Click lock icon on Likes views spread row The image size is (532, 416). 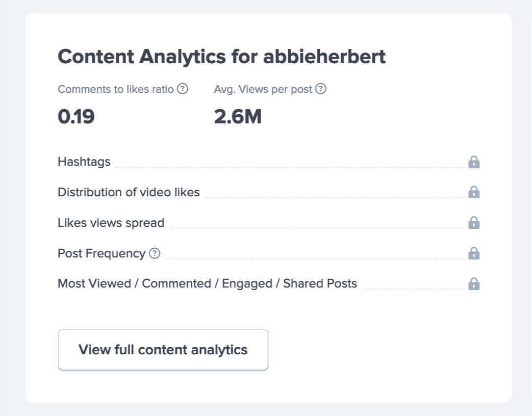(474, 223)
